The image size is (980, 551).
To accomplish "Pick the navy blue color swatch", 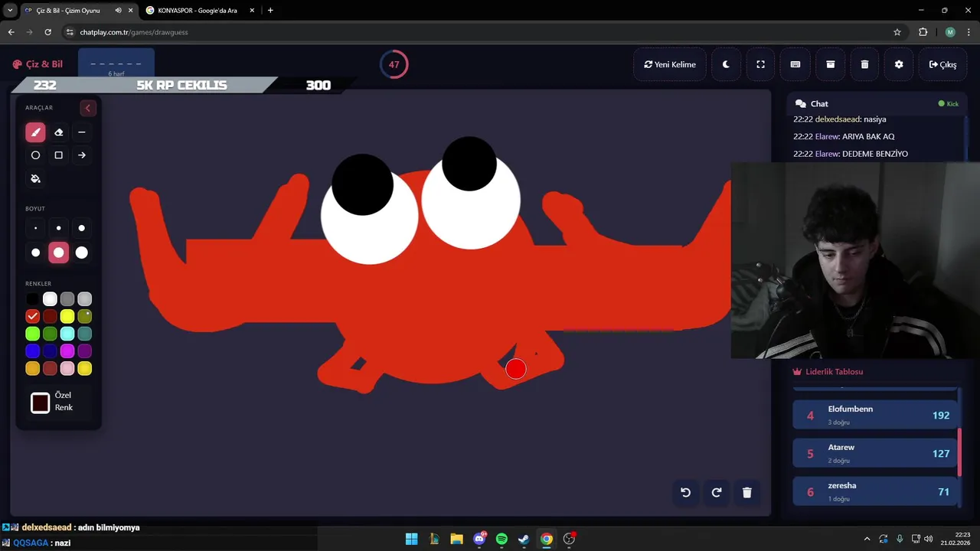I will 50,351.
